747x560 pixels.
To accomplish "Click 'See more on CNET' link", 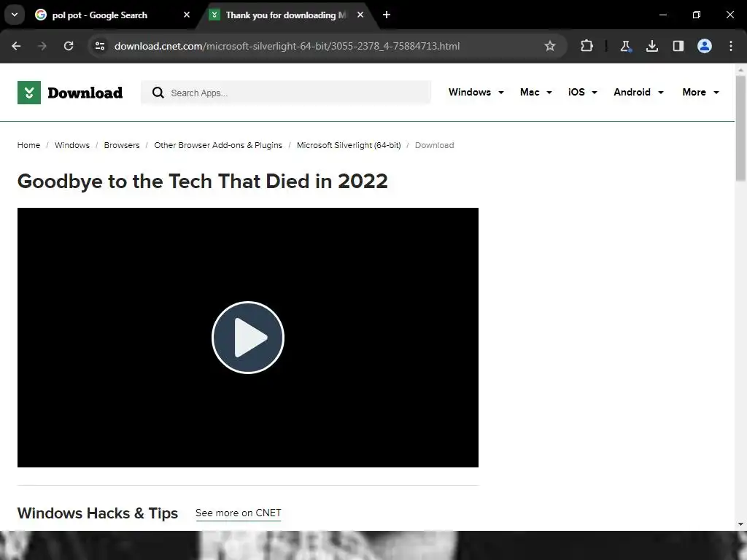I will 239,513.
